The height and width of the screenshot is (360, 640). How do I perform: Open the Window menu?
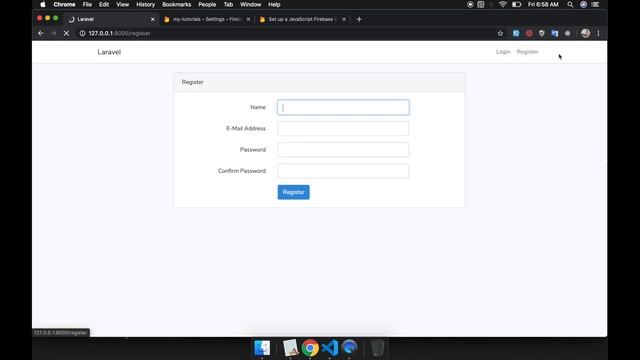tap(251, 4)
